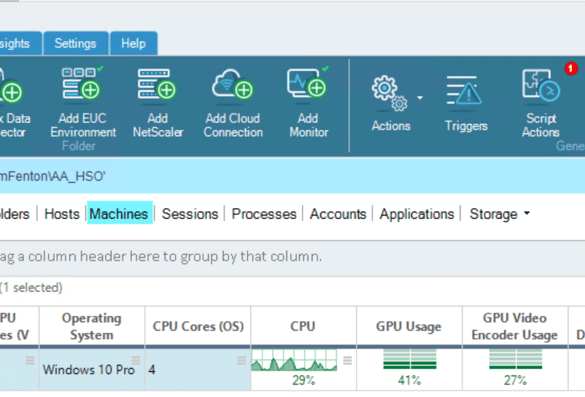Click filter icon in CPU Cores cell
585x397 pixels.
pos(241,360)
